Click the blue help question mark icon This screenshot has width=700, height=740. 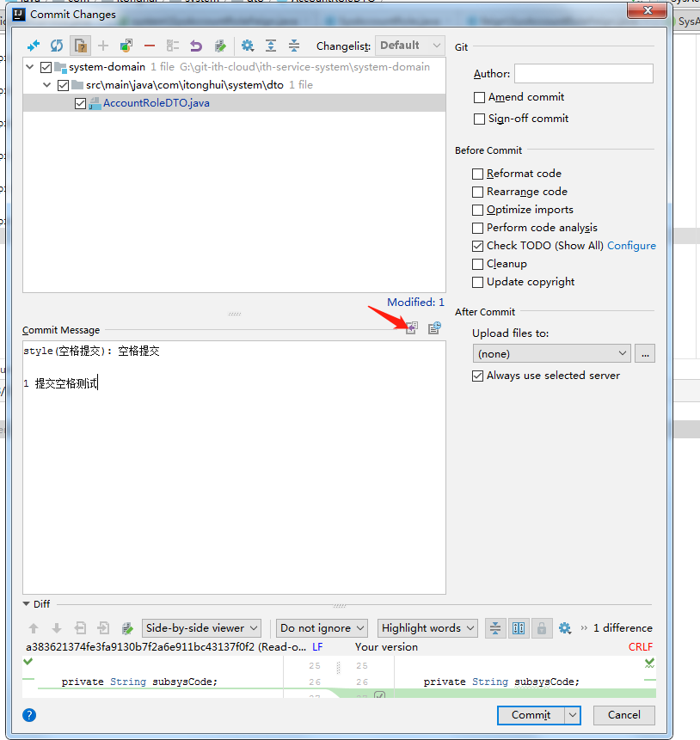(30, 714)
